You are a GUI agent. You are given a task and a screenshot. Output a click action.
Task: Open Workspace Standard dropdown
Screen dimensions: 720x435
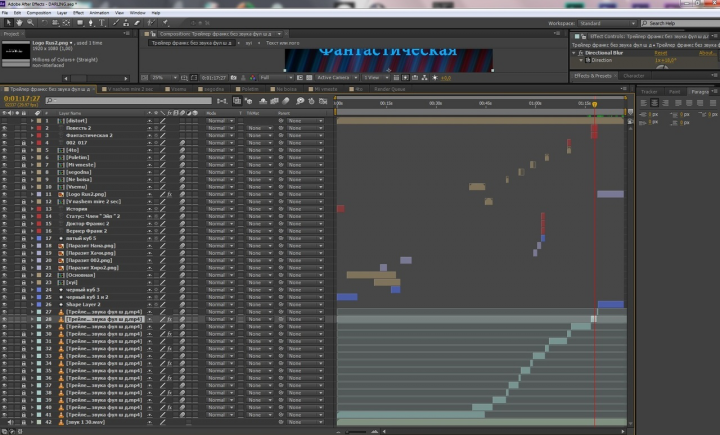[607, 23]
